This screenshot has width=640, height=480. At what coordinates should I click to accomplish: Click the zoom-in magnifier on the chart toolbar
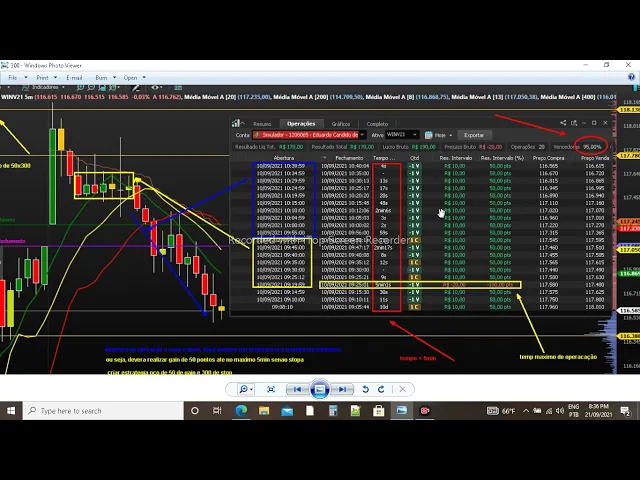[x=80, y=87]
